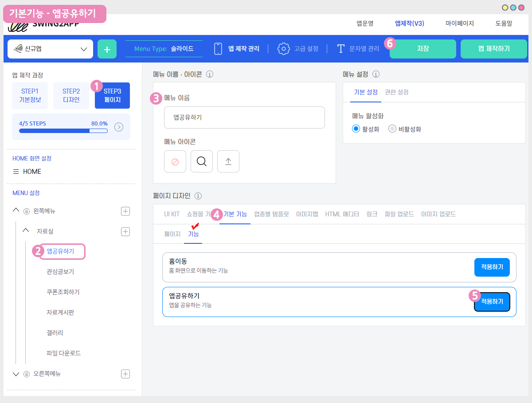Click the plus icon next to 자료실

tap(125, 231)
